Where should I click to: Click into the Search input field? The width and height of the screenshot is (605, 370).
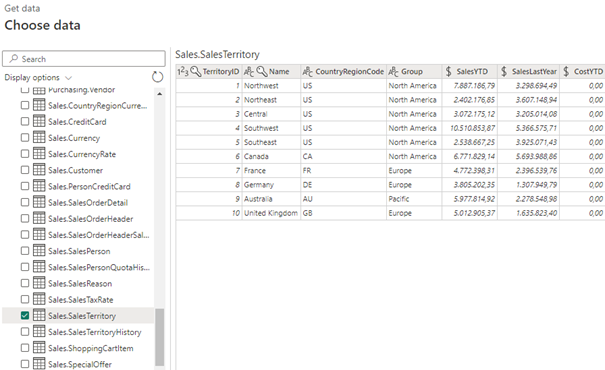(84, 59)
